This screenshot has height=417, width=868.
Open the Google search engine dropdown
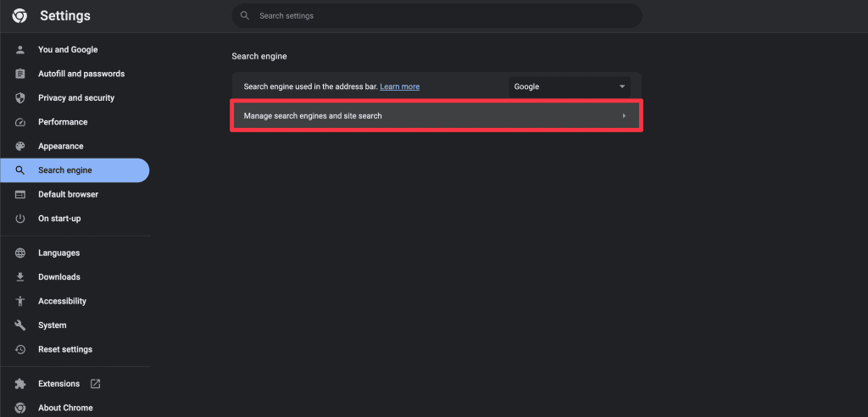[x=569, y=86]
